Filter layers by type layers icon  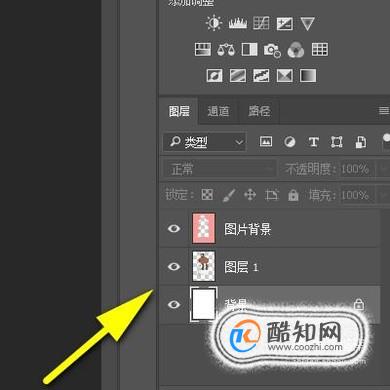(x=313, y=142)
